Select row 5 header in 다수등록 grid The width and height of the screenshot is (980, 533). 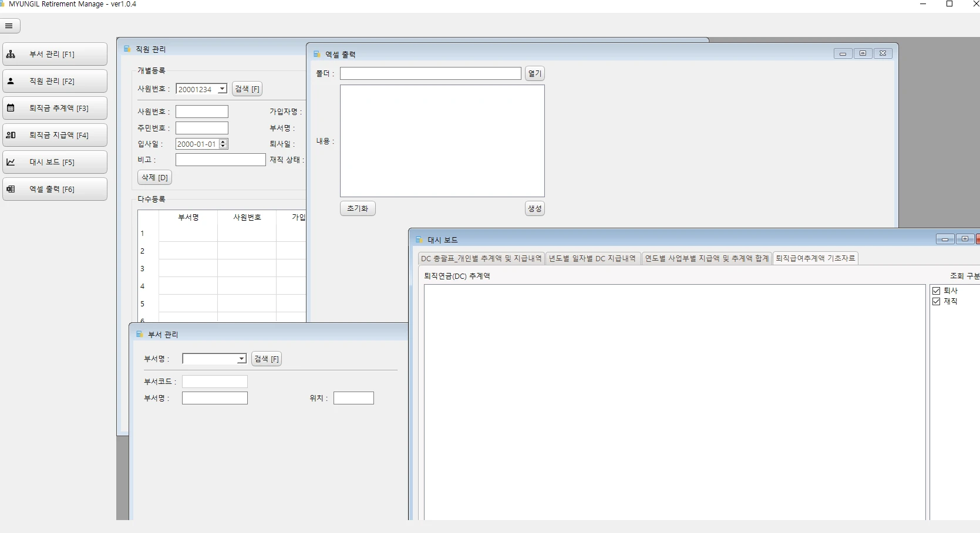click(148, 303)
